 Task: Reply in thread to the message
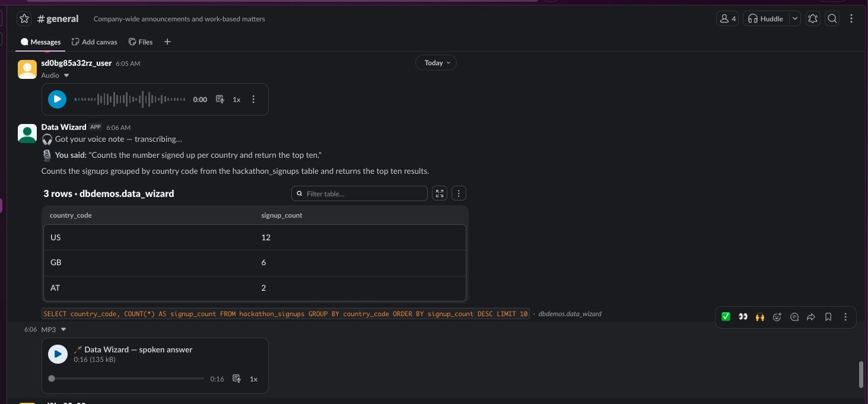click(x=794, y=317)
